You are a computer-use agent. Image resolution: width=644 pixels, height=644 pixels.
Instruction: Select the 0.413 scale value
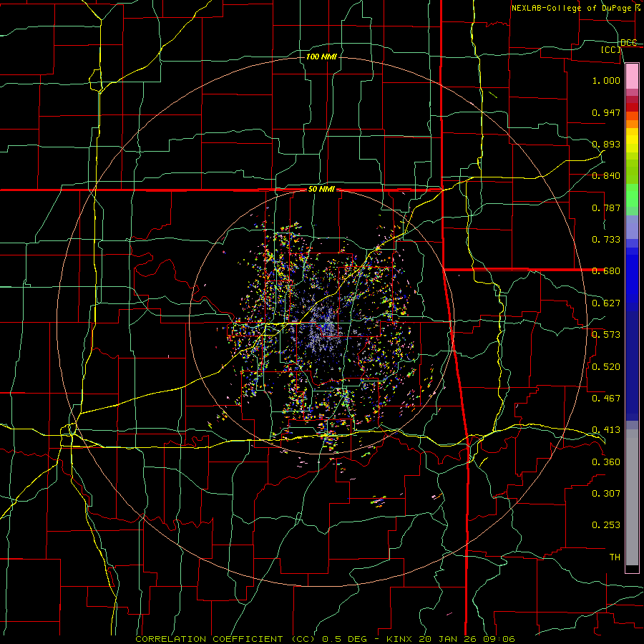606,430
